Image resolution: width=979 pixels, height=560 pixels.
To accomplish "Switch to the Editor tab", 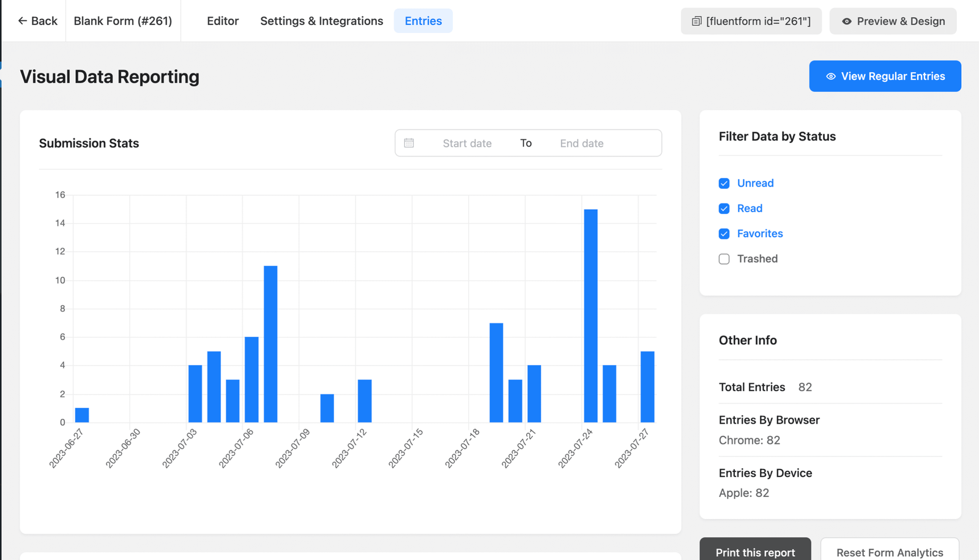I will point(223,21).
